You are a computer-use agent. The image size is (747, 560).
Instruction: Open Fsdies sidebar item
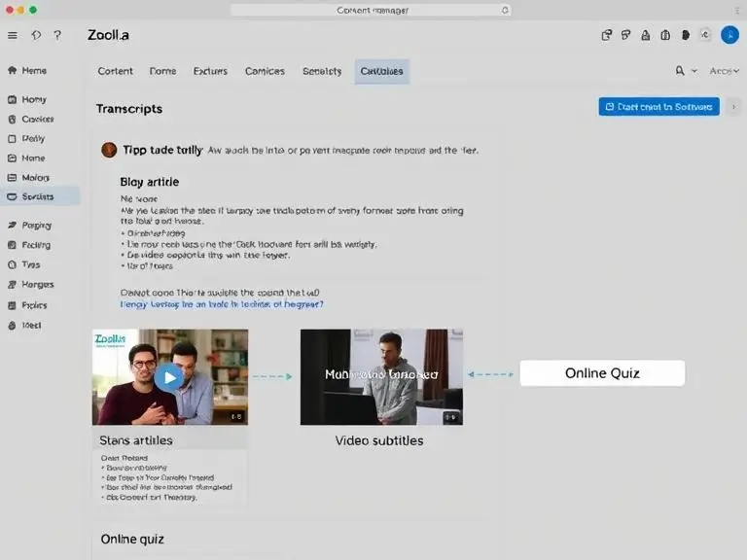pos(27,305)
